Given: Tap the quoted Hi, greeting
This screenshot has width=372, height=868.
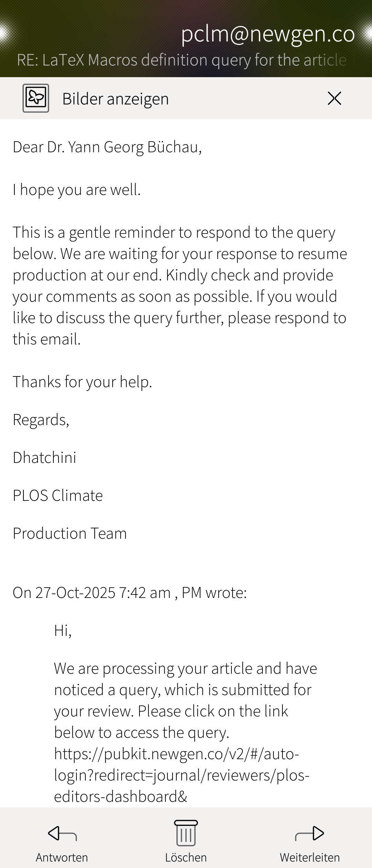Looking at the screenshot, I should (63, 631).
